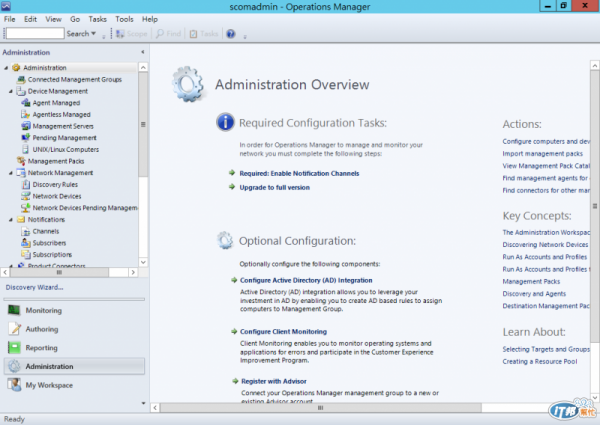Image resolution: width=600 pixels, height=425 pixels.
Task: Click the Notifications folder icon
Action: (21, 220)
